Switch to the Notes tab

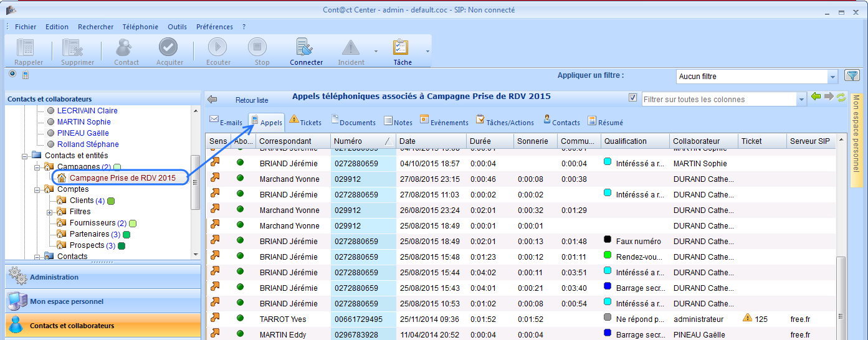399,122
